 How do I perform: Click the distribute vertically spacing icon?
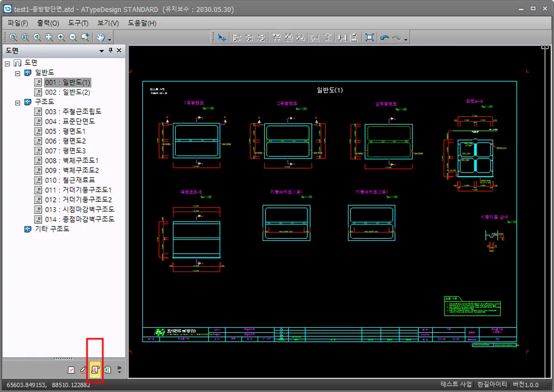[327, 38]
